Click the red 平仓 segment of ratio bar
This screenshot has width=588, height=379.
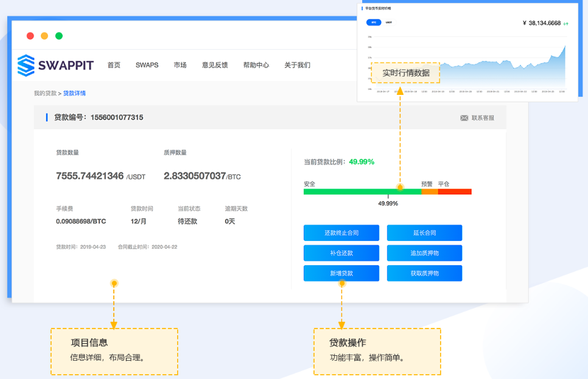(x=455, y=192)
